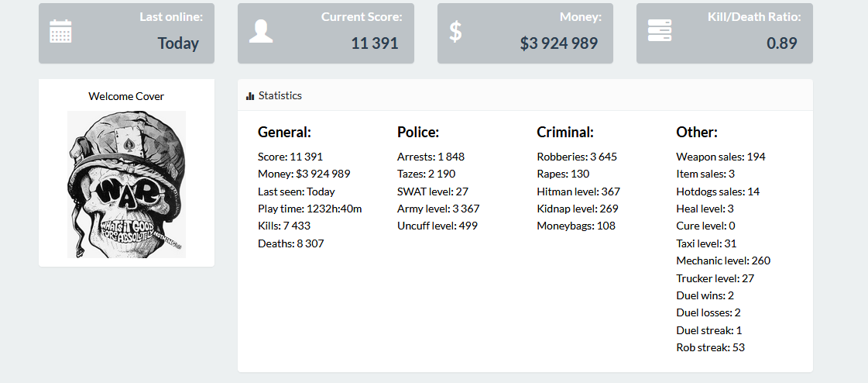Click the Last online Today value
This screenshot has height=383, width=868.
pos(178,43)
